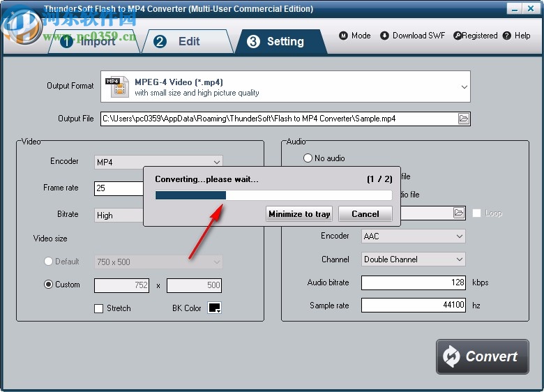Click the Audio bitrate field 128
The image size is (544, 392).
[x=413, y=282]
